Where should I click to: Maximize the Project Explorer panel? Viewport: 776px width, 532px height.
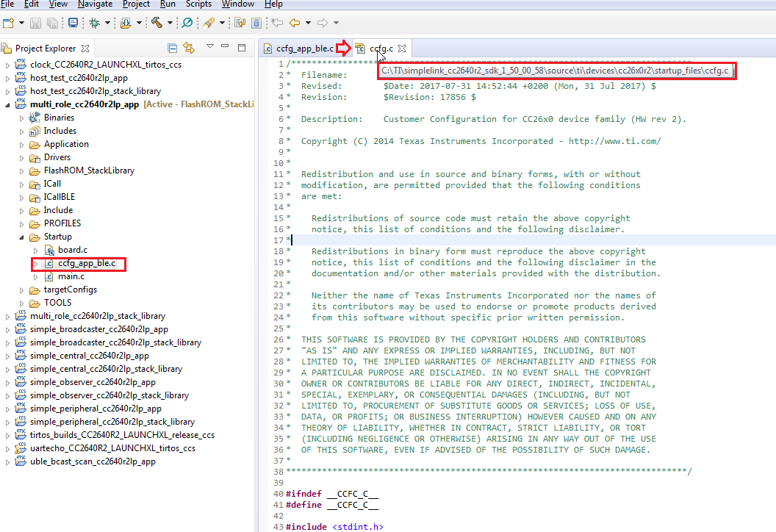242,48
